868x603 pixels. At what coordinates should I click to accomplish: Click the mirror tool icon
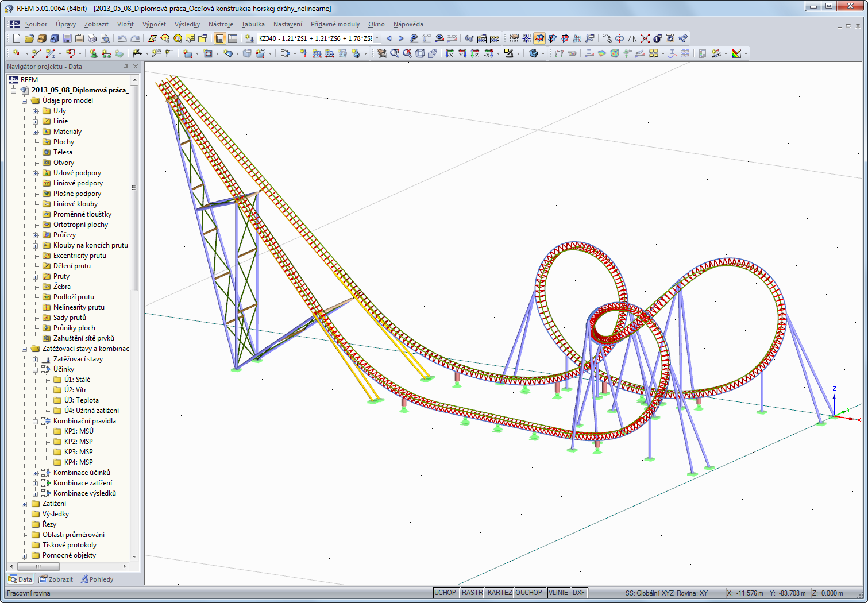(632, 38)
